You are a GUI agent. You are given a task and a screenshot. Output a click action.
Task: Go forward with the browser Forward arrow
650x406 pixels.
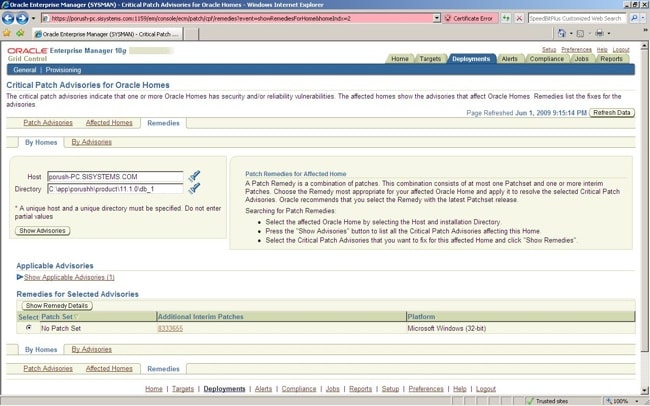click(22, 18)
